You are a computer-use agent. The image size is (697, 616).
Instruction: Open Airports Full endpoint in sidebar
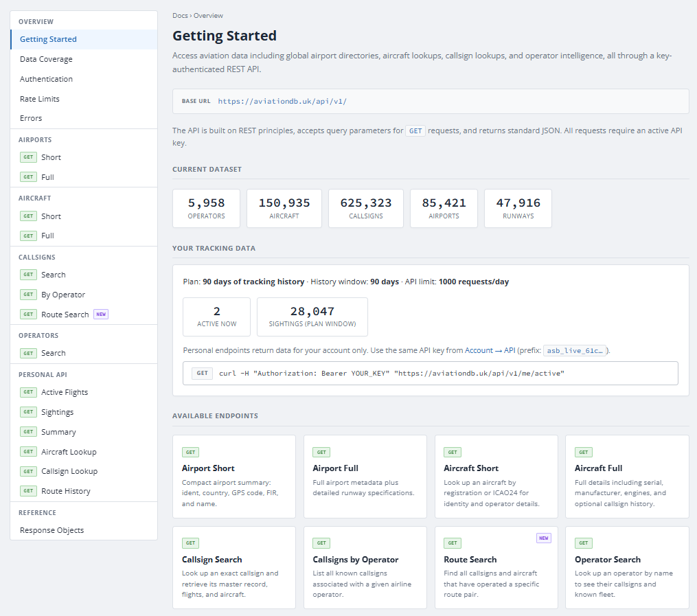point(84,177)
